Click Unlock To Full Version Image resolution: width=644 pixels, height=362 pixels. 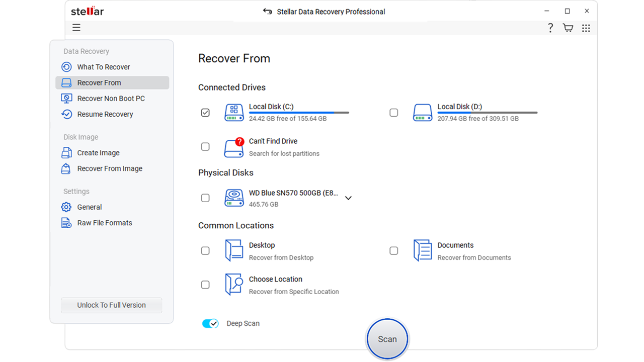(x=111, y=305)
